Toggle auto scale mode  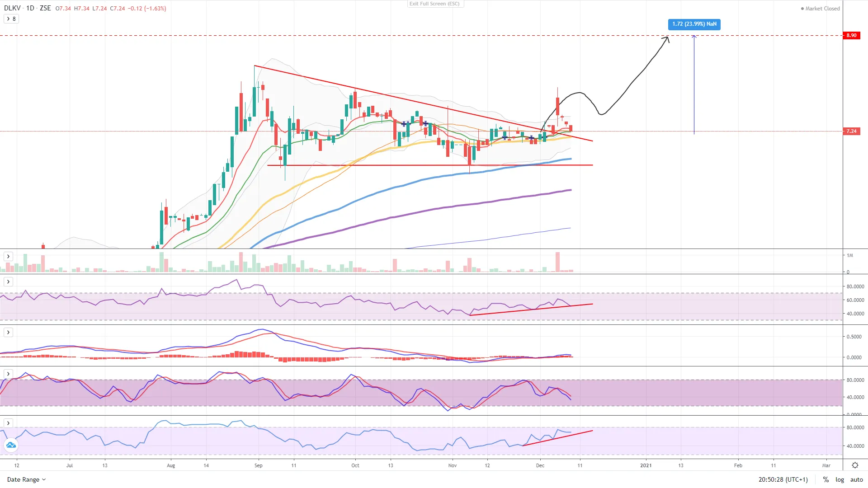point(856,479)
